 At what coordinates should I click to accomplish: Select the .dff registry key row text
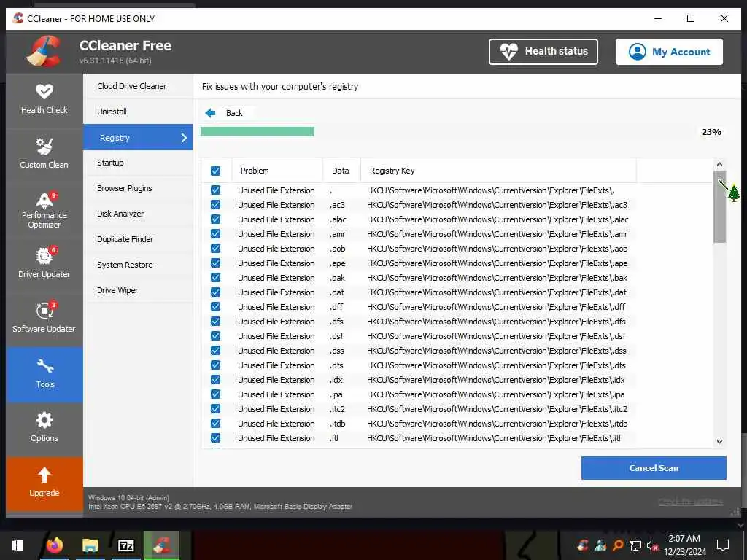(x=496, y=307)
